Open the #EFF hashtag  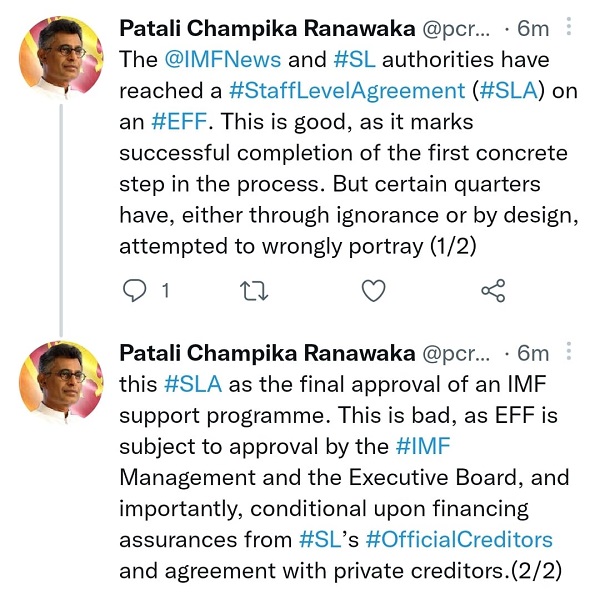click(179, 122)
